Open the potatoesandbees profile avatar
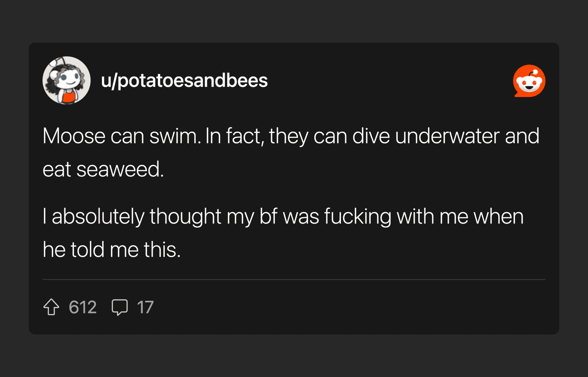The image size is (588, 377). tap(67, 80)
